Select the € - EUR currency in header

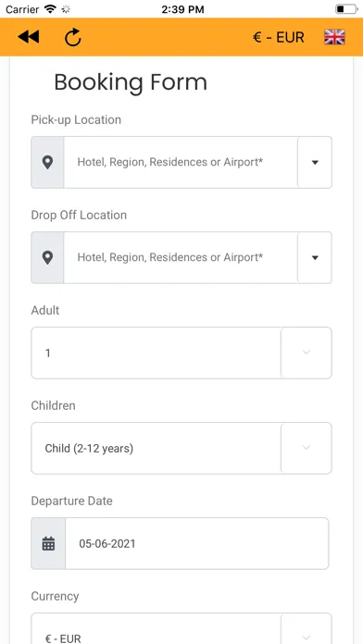[x=279, y=37]
